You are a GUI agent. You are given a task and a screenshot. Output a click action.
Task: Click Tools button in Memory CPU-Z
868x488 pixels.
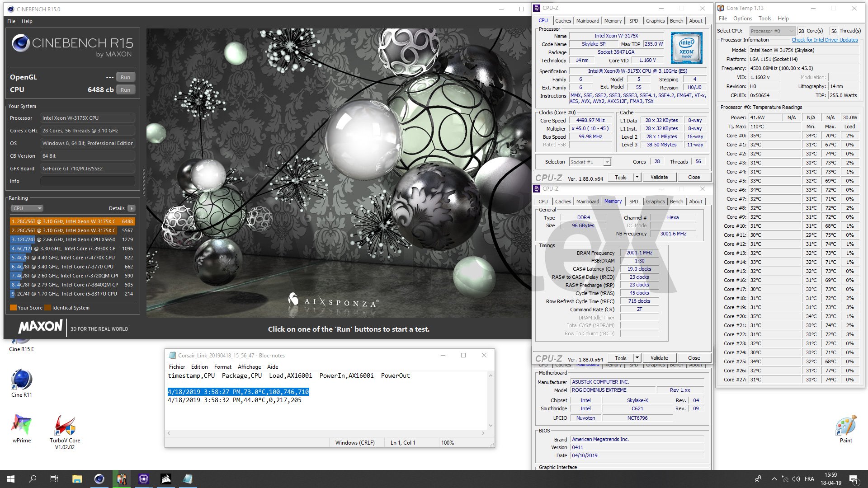621,358
